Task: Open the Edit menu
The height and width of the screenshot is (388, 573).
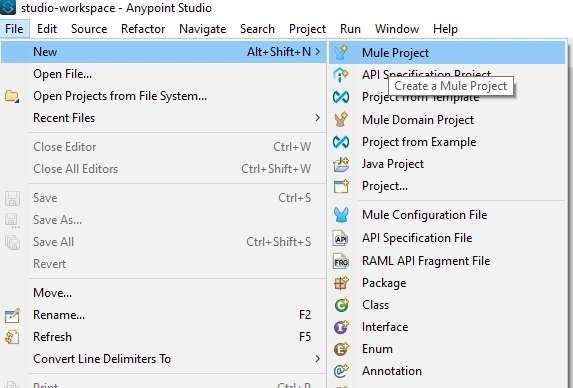Action: [47, 29]
